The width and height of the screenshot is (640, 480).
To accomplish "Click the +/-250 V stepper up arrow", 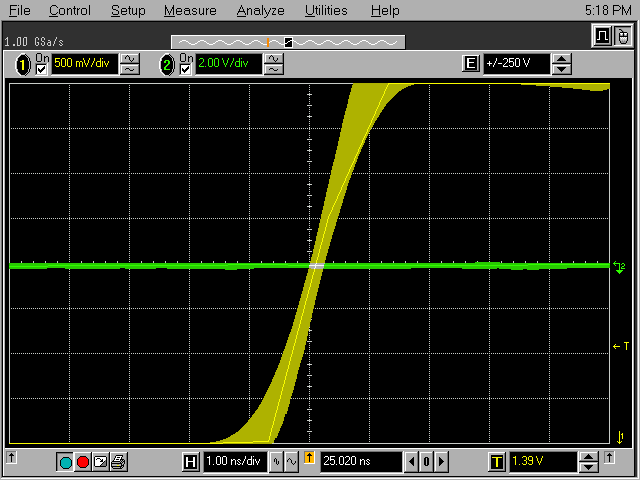I will (562, 59).
